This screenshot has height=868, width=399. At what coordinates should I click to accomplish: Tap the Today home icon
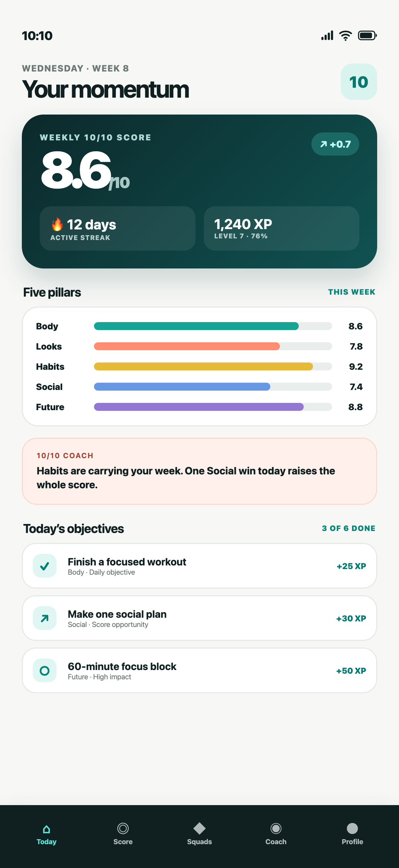coord(46,829)
